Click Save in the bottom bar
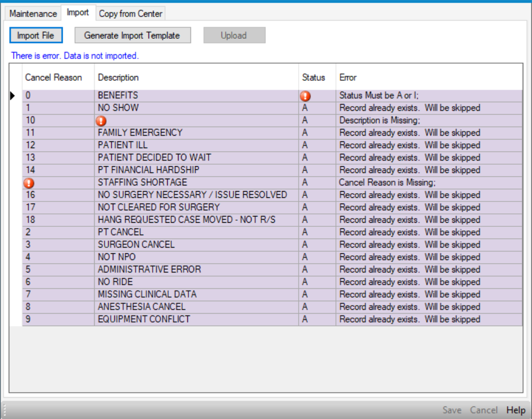 tap(452, 410)
